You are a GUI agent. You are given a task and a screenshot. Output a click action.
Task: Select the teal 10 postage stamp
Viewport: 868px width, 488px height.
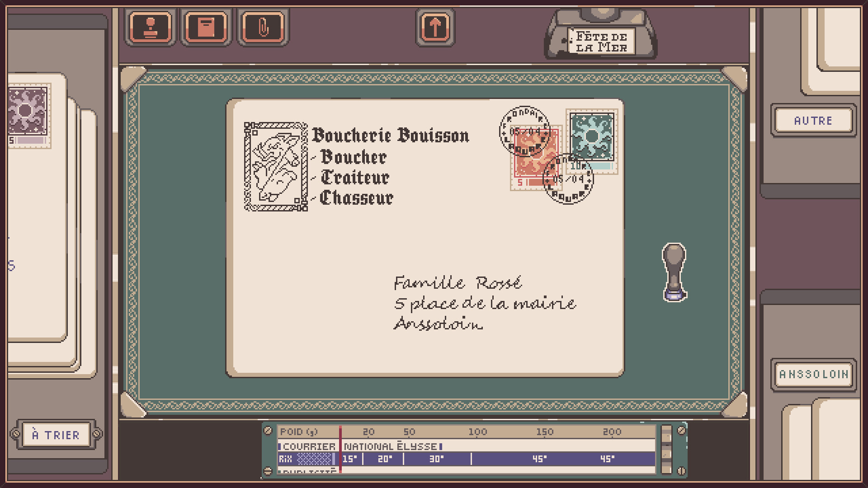pyautogui.click(x=591, y=140)
